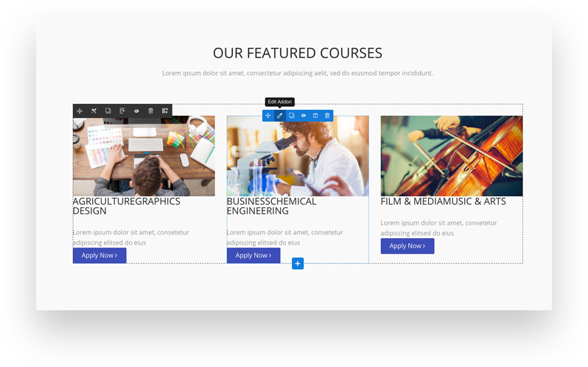Image resolution: width=588 pixels, height=367 pixels.
Task: Click the add row below icon
Action: coord(122,111)
